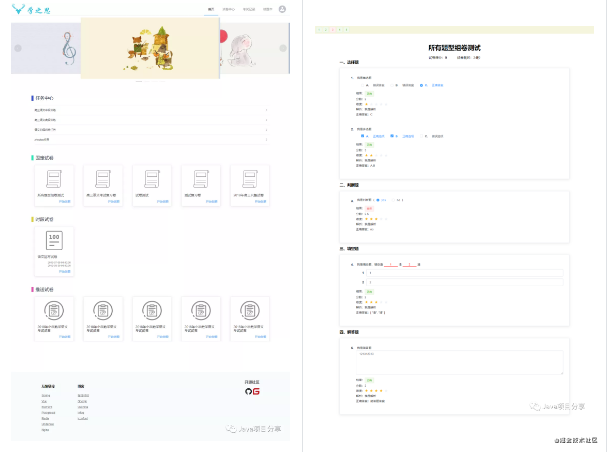This screenshot has height=452, width=607.
Task: Click blue start link on fourth clipboard card
Action: coord(212,337)
